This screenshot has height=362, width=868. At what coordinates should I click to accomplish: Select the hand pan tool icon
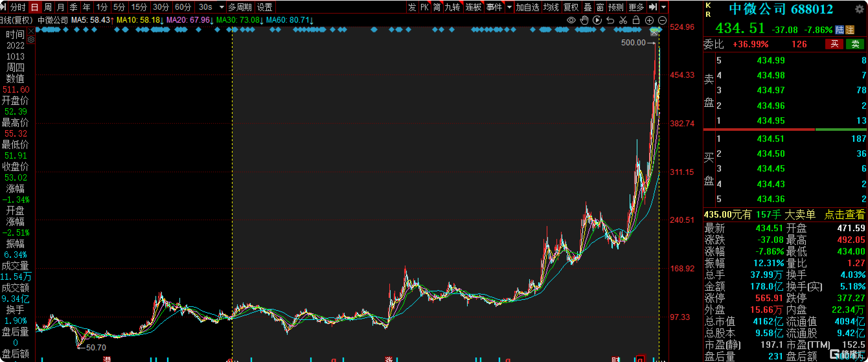[584, 20]
